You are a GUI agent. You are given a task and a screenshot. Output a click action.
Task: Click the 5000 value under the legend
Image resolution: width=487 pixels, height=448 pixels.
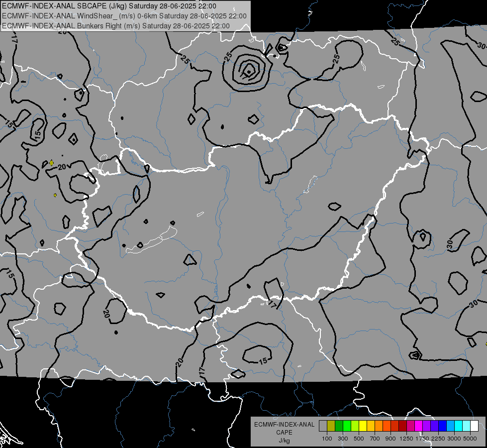pyautogui.click(x=470, y=439)
